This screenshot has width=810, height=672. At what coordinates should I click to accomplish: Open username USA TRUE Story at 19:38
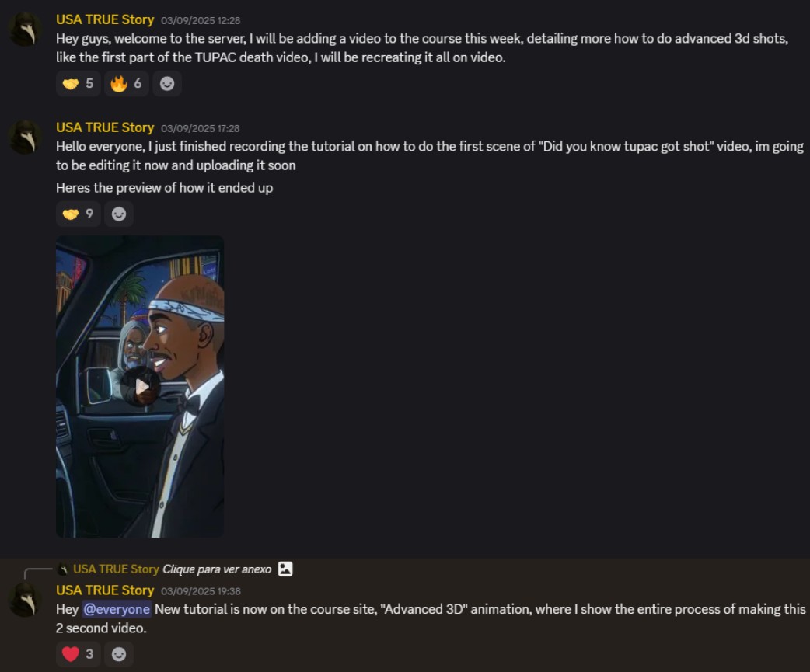point(105,590)
